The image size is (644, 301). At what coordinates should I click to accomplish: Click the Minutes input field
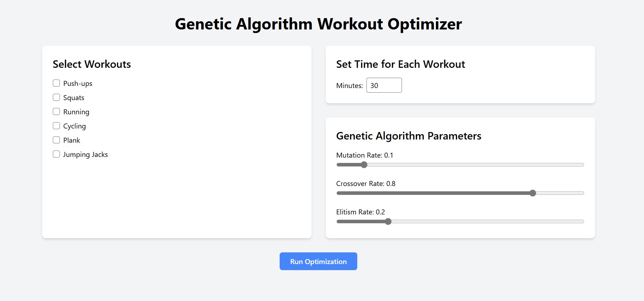384,86
